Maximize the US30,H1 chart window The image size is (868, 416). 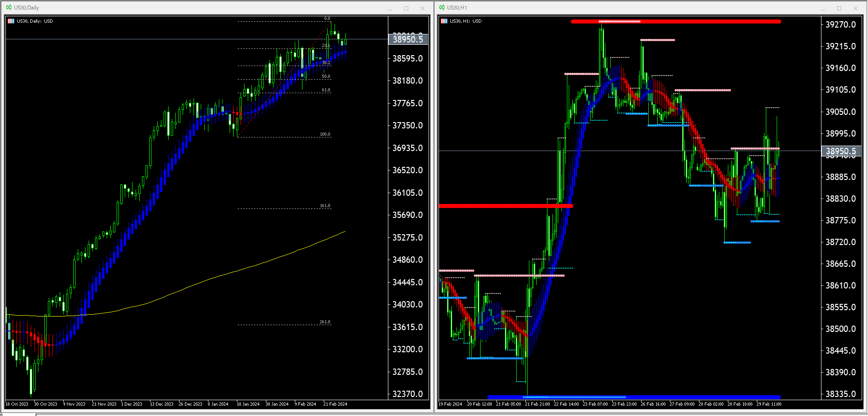[839, 8]
